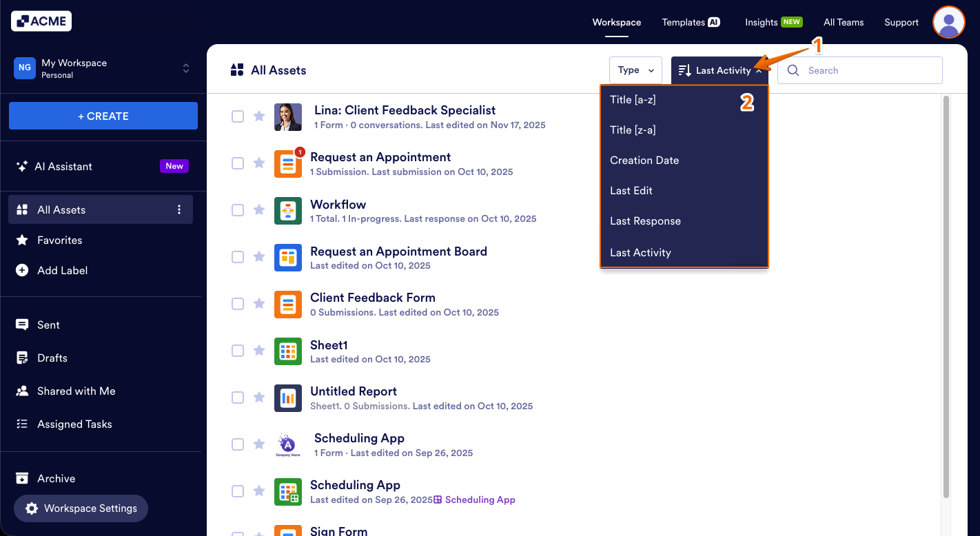Collapse the Last Activity sort dropdown

point(719,70)
